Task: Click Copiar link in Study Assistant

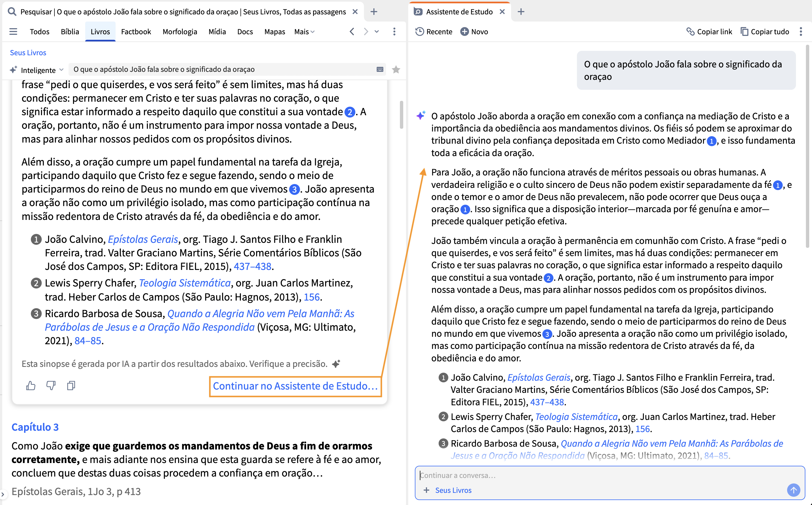Action: [709, 32]
